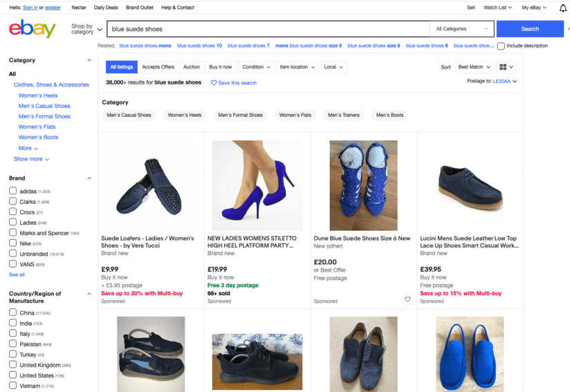Open the blue stiletto heels image
This screenshot has width=570, height=392.
[257, 186]
